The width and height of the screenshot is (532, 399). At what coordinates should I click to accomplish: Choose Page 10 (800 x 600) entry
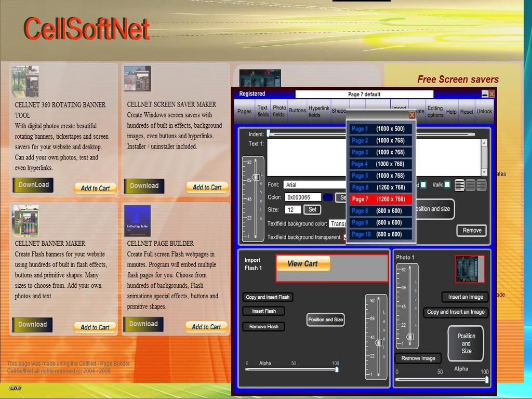click(x=381, y=234)
